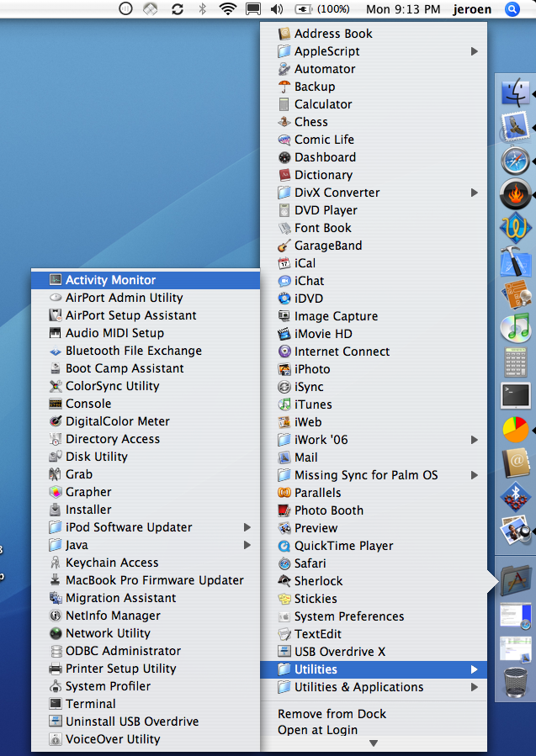Select VoiceOver Utility entry
The width and height of the screenshot is (536, 756).
click(x=146, y=739)
